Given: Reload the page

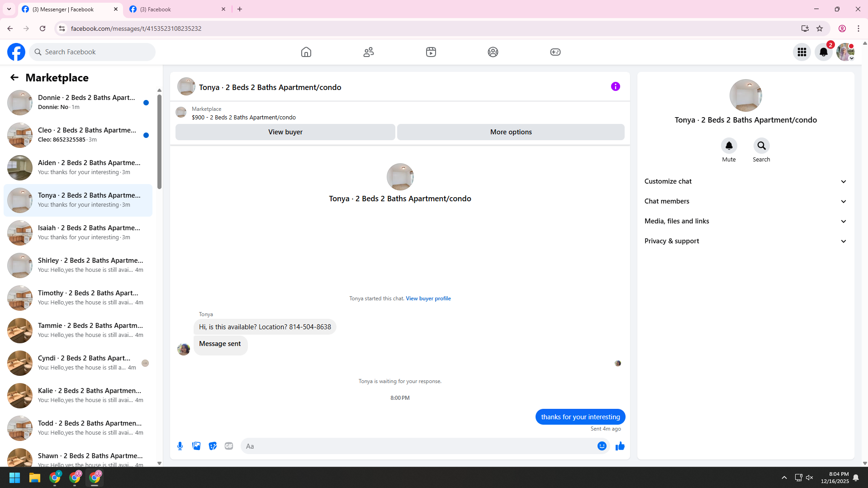Looking at the screenshot, I should pos(43,28).
